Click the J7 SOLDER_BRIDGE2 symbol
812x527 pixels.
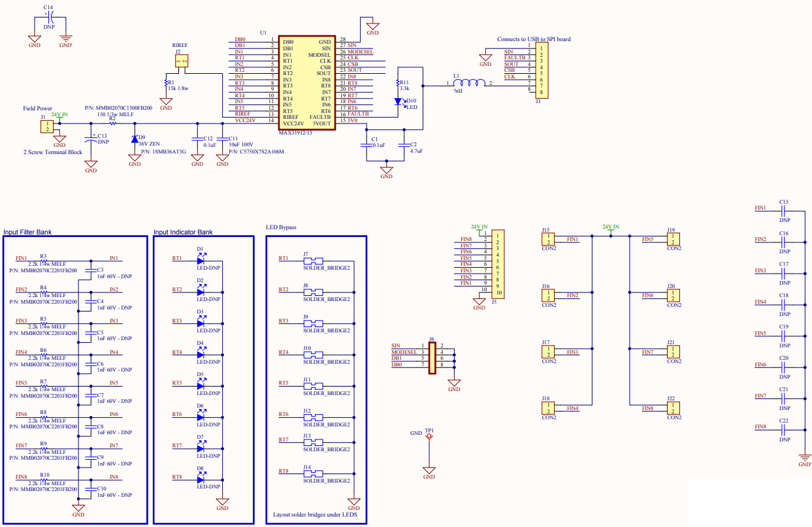(x=315, y=261)
